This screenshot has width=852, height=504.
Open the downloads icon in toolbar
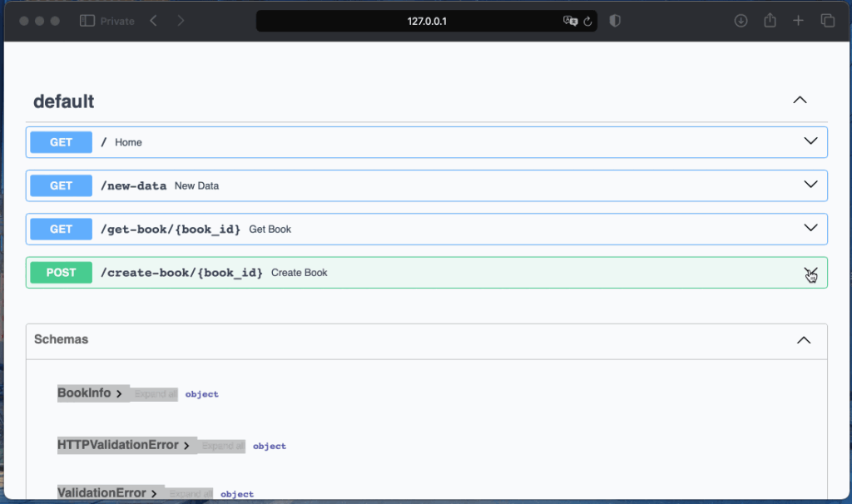[x=741, y=21]
